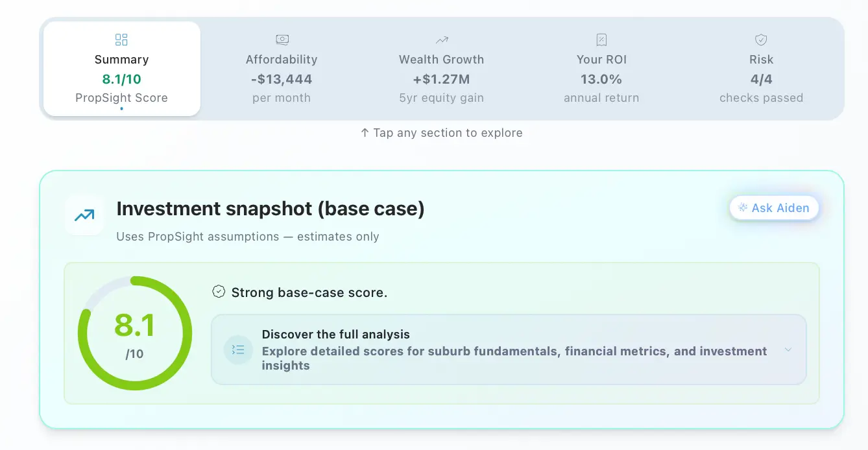This screenshot has height=450, width=868.
Task: Click the Summary grid icon
Action: pyautogui.click(x=121, y=40)
